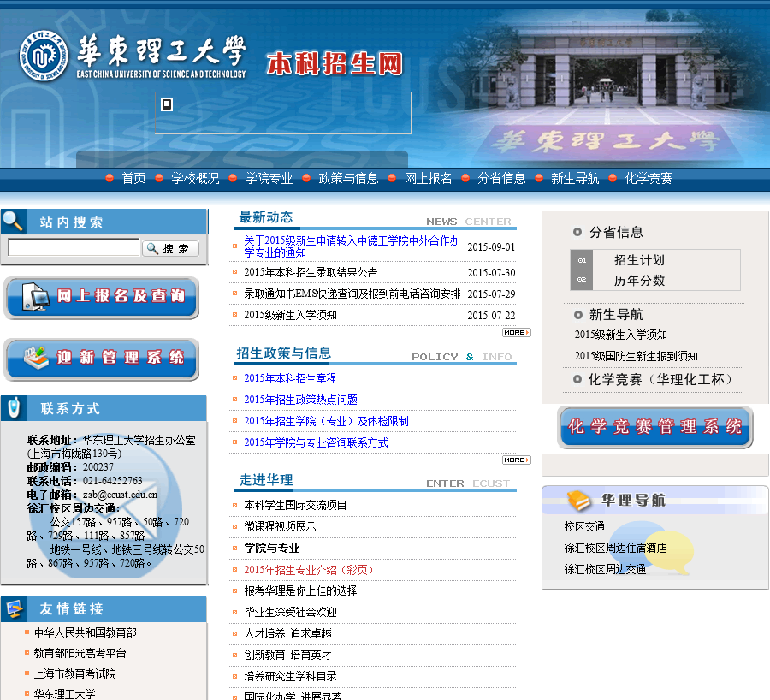Open 分省信息 navigation item
This screenshot has width=770, height=700.
(501, 178)
